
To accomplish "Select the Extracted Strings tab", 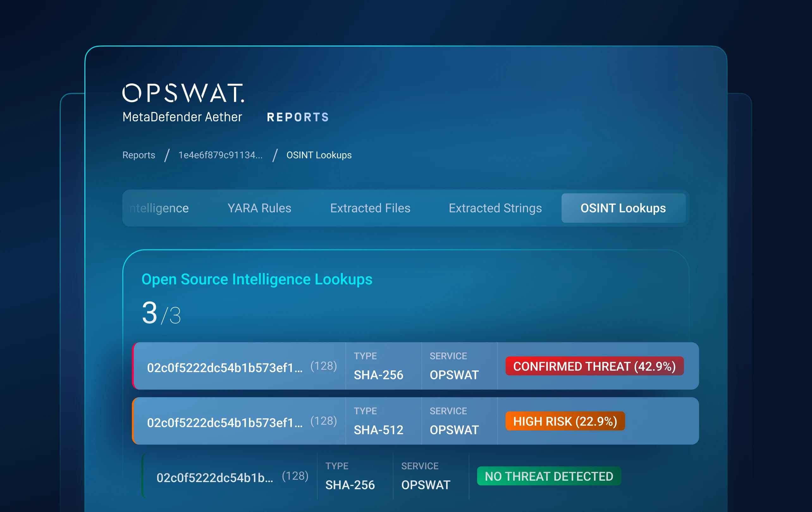I will (x=495, y=208).
